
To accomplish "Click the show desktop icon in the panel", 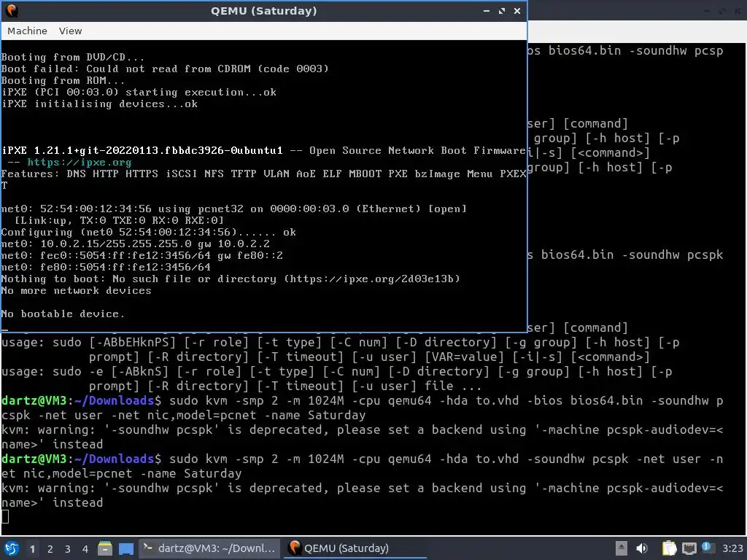I will (125, 548).
